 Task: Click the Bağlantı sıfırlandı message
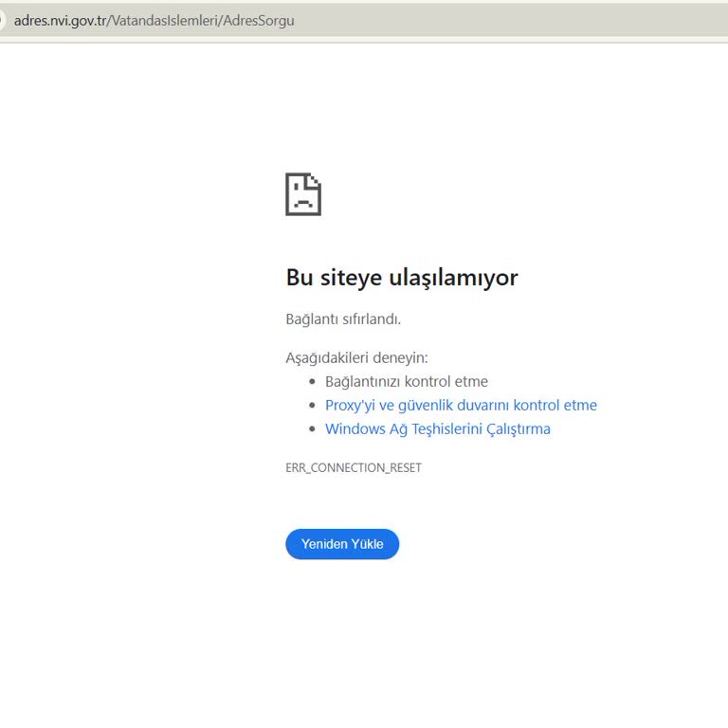(x=343, y=318)
